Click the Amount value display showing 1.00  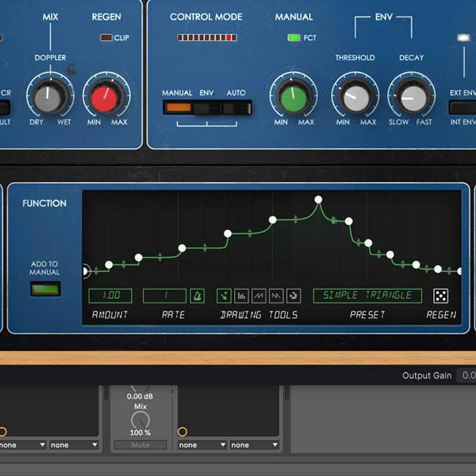click(x=111, y=295)
